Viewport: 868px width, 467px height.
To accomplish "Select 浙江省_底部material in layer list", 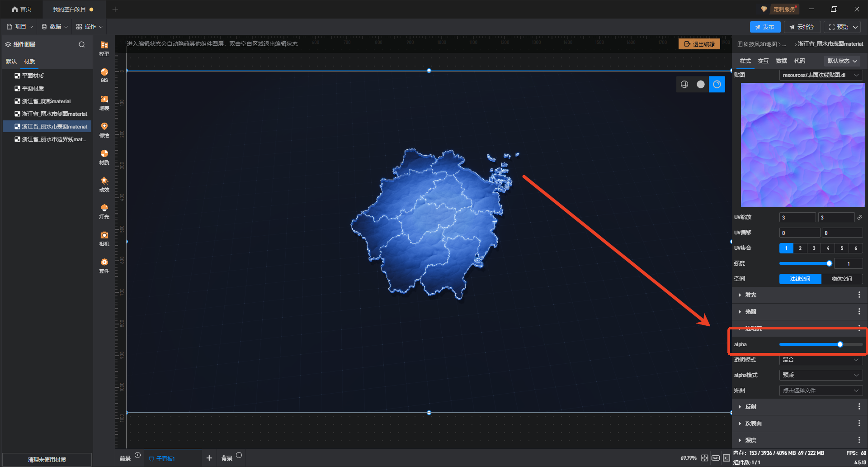I will point(46,101).
